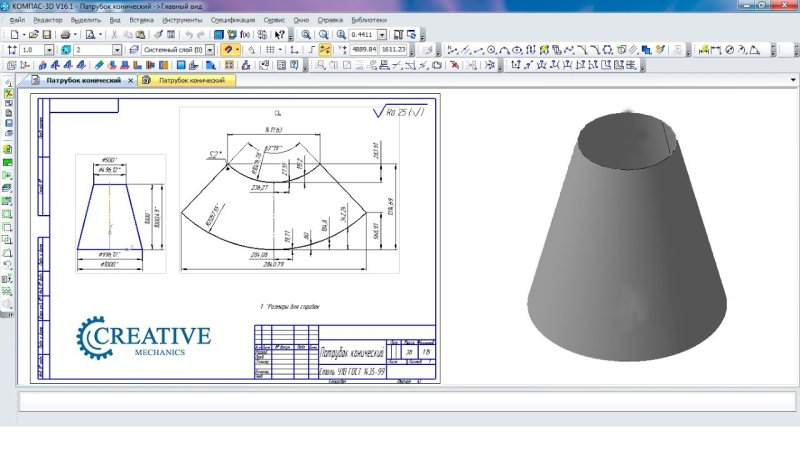This screenshot has width=800, height=450.
Task: Close the active Патрубок конический tab
Action: [x=128, y=80]
